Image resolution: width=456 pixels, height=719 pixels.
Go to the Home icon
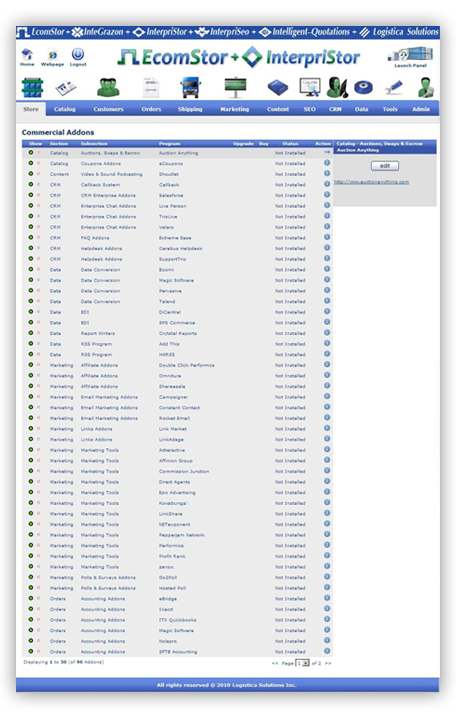tap(27, 55)
